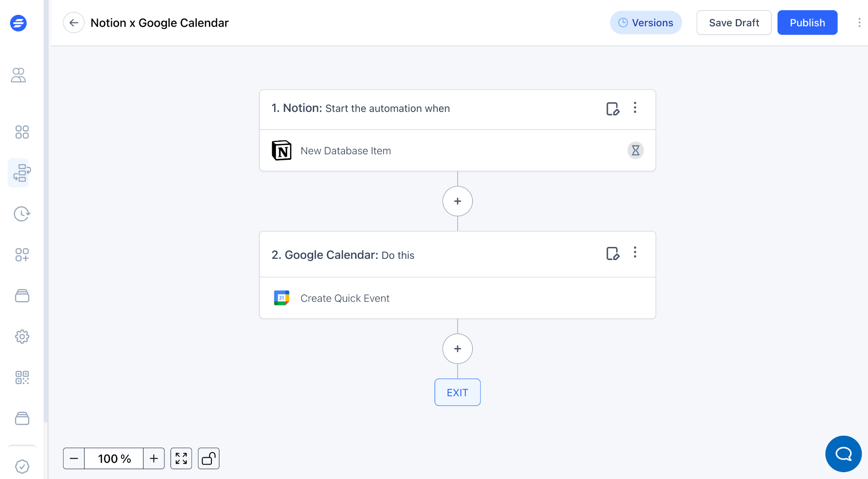Open the three-dot menu on Google Calendar step
This screenshot has width=868, height=479.
point(635,252)
